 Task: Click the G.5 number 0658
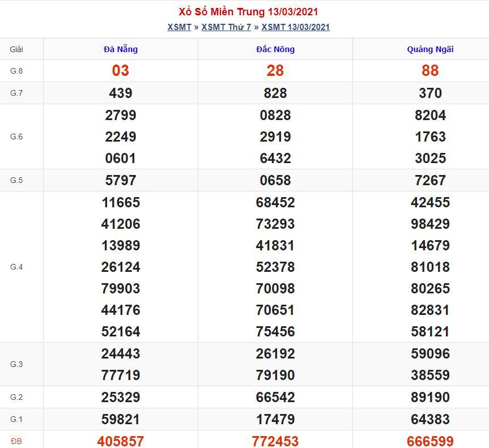(x=275, y=180)
